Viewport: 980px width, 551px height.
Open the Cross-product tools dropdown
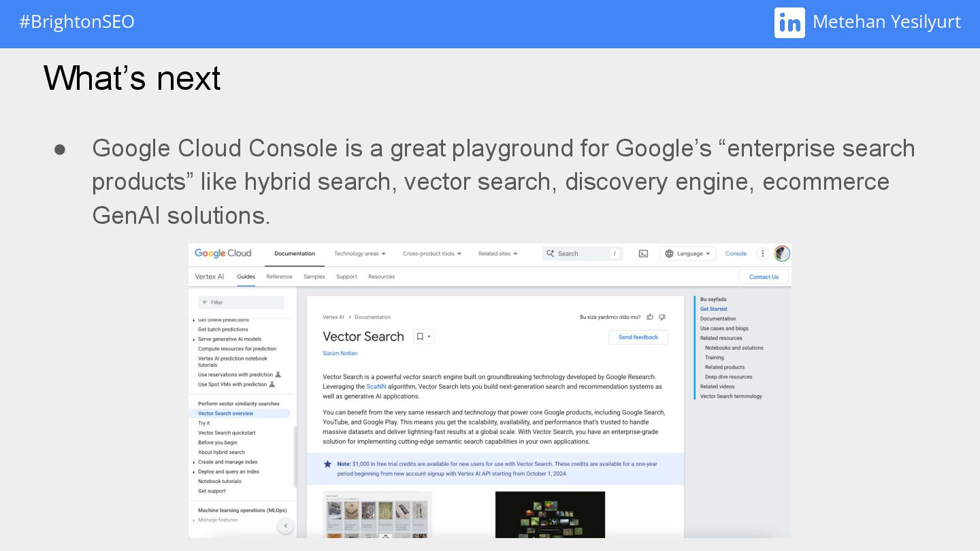(432, 254)
